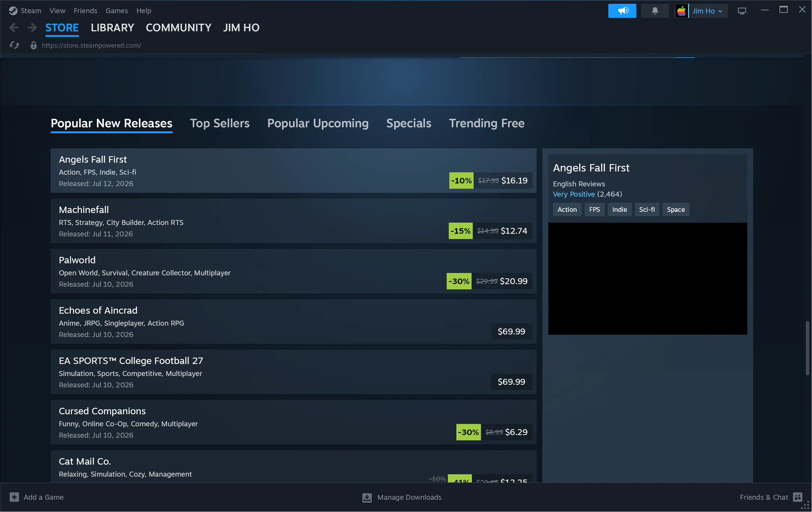Click "RTS, Strategy, City Builder, Action RTS" tags

click(121, 223)
